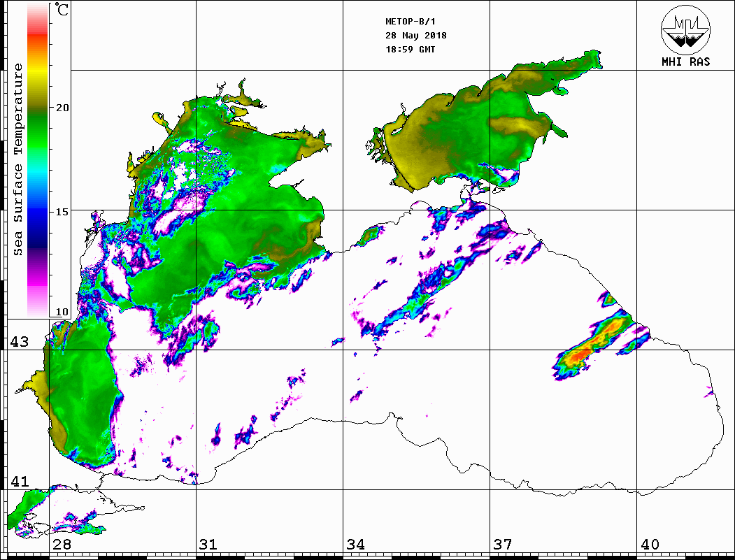Click the MHI RAS circular logo
Viewport: 735px width, 560px height.
click(685, 29)
